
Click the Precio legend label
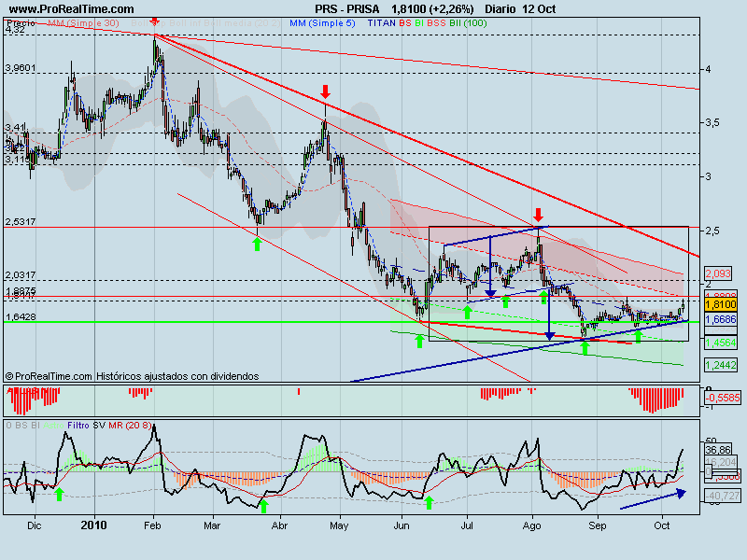tap(21, 22)
